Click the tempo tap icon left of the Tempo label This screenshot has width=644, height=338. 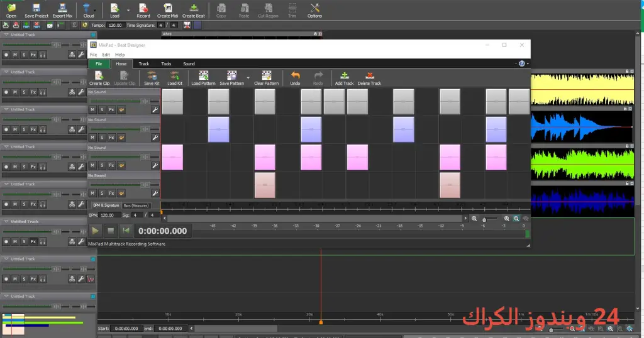85,25
